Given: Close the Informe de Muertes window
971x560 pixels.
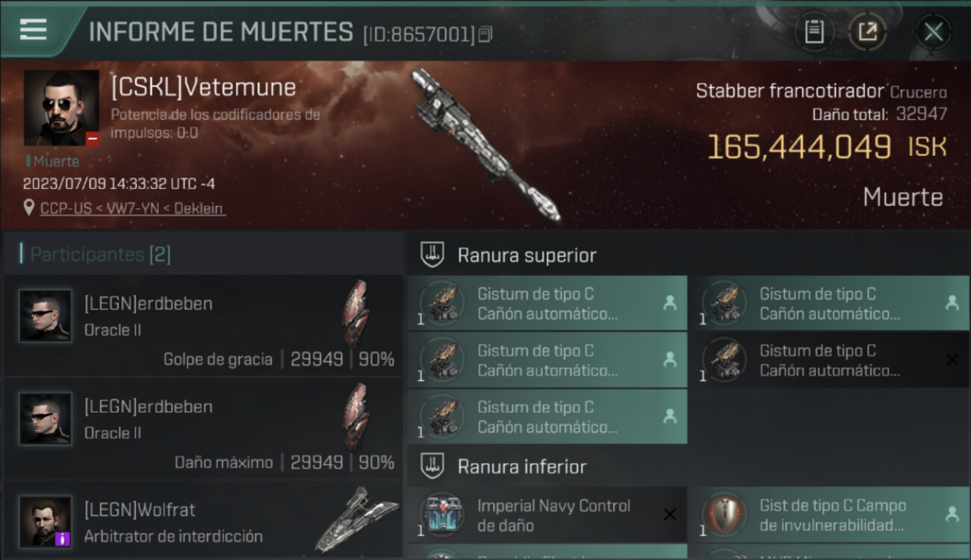Looking at the screenshot, I should point(933,31).
